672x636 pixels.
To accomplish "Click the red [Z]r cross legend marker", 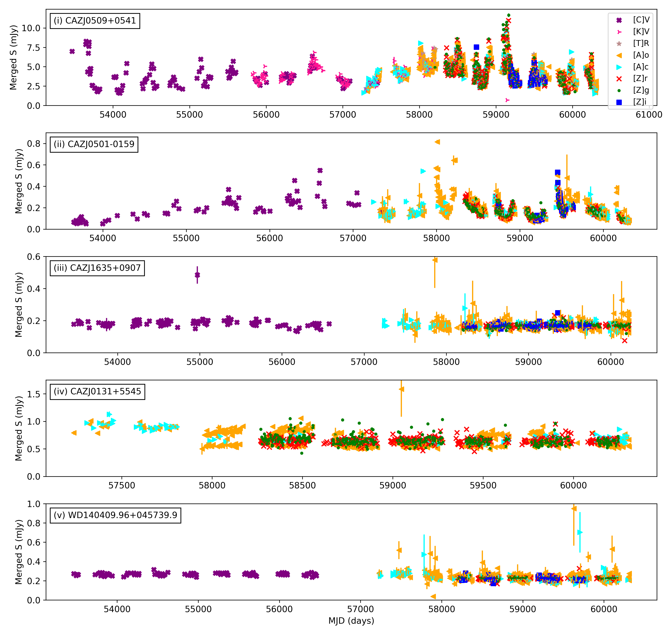I will pos(619,79).
